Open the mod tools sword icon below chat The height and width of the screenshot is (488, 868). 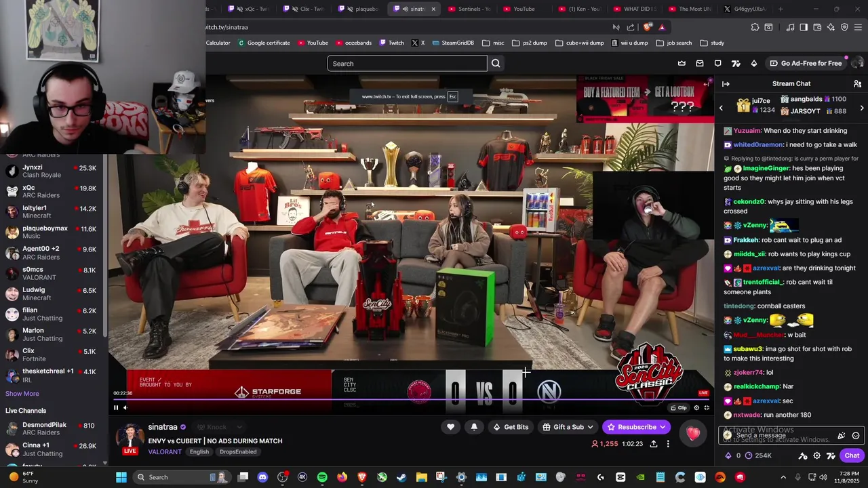[803, 455]
